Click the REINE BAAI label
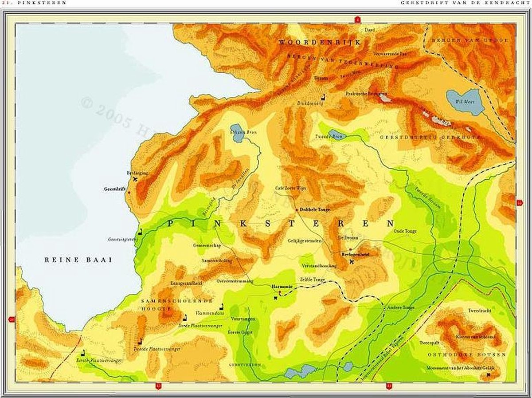 78,260
